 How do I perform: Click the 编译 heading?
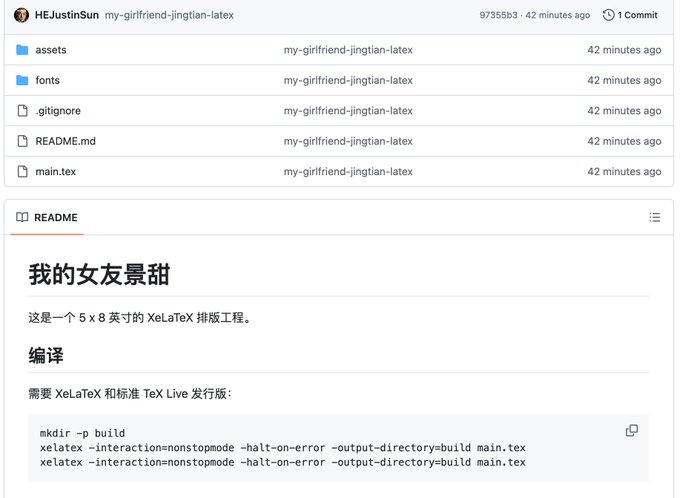point(46,355)
